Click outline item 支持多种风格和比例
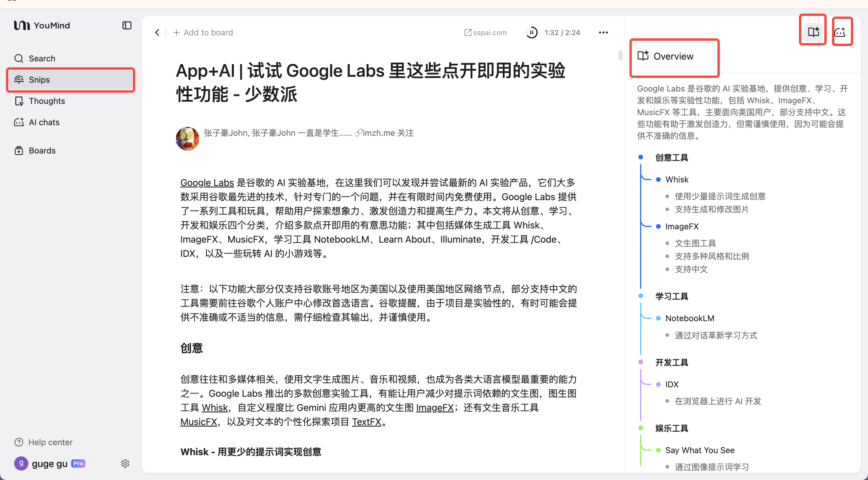Image resolution: width=868 pixels, height=480 pixels. pyautogui.click(x=712, y=256)
